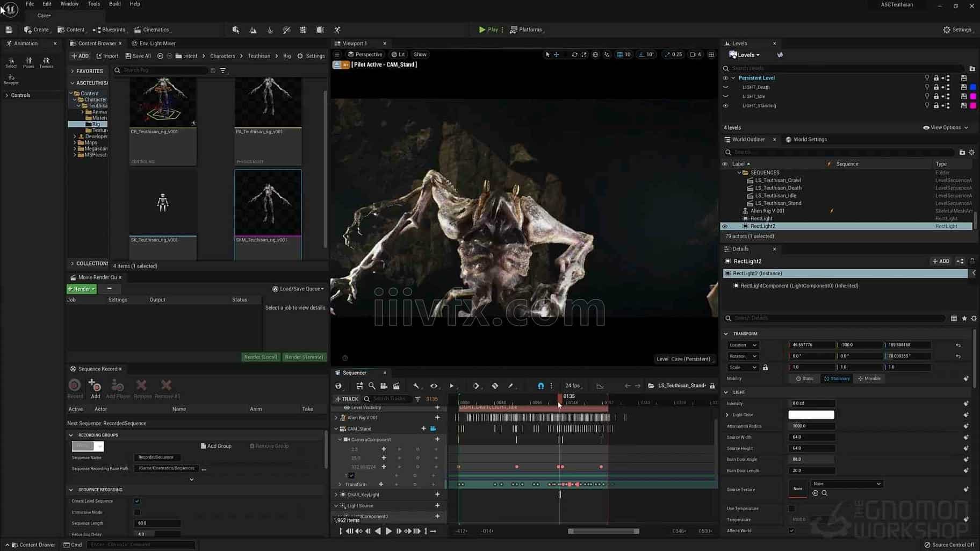Open Load/Save Queue dropdown

coord(298,289)
